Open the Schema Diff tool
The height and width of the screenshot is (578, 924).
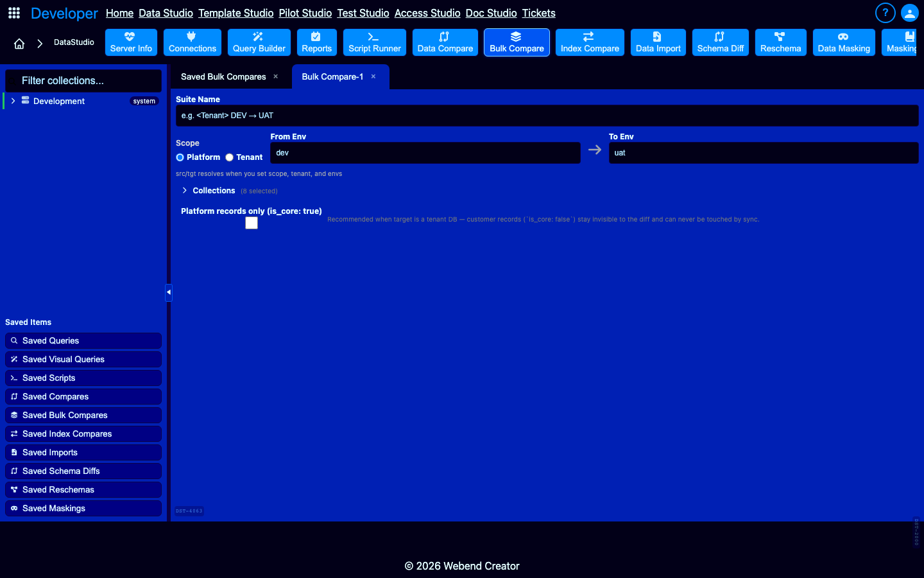point(721,42)
